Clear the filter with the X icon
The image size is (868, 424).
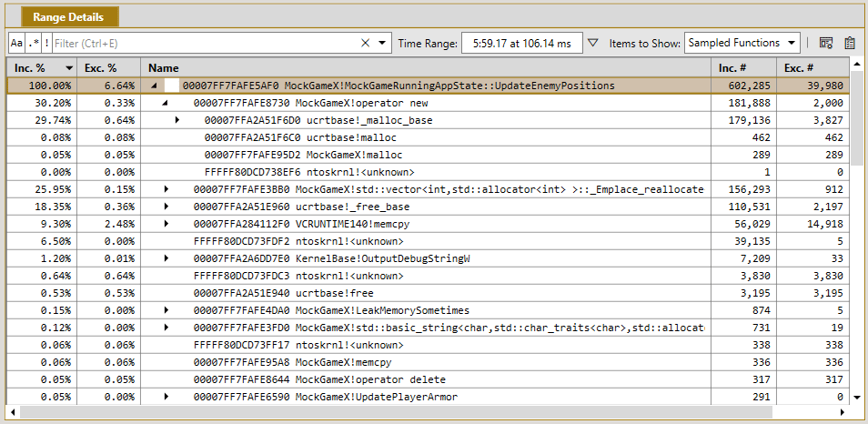coord(365,43)
